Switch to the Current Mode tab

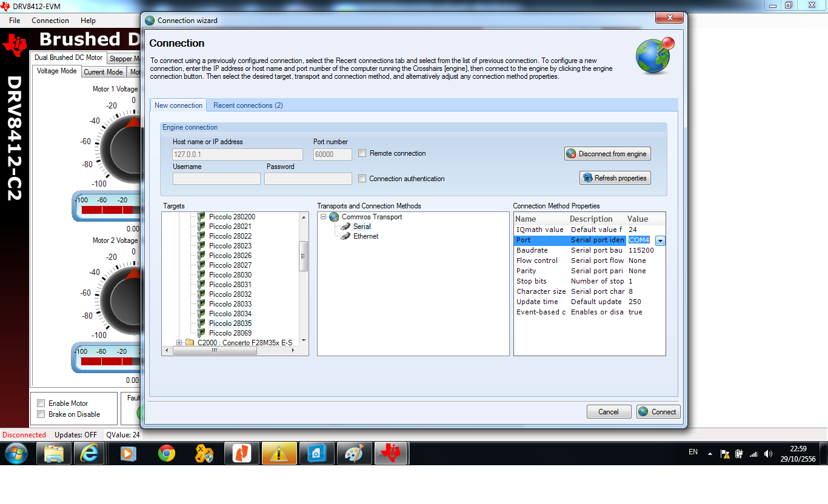[x=103, y=72]
